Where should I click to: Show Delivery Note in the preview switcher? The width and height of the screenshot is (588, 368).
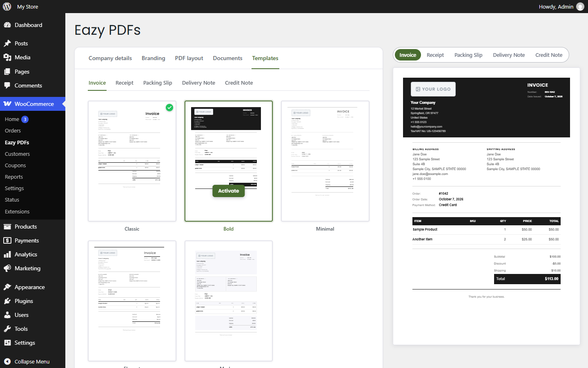(509, 55)
